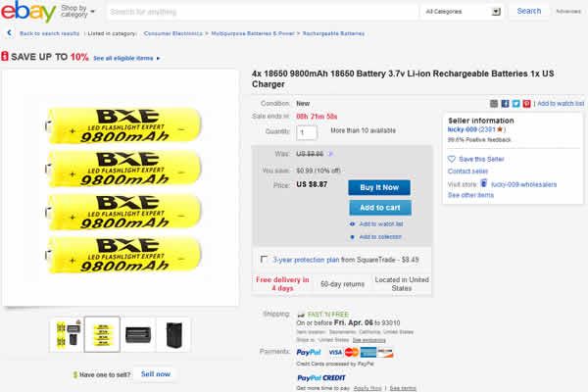Click the heart icon to save this seller
This screenshot has height=392, width=588.
pyautogui.click(x=452, y=159)
